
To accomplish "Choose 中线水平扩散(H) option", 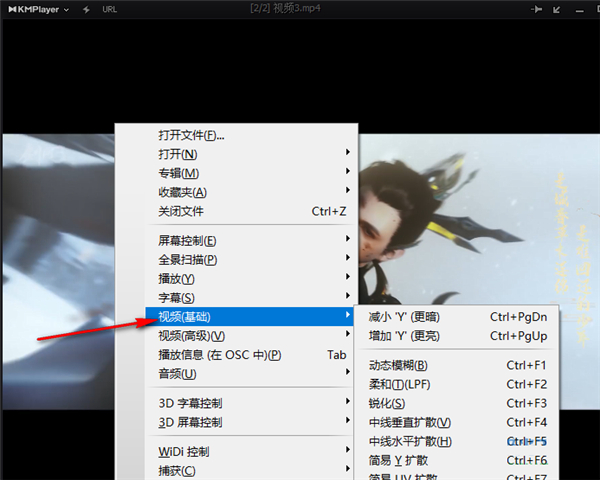I will point(457,441).
